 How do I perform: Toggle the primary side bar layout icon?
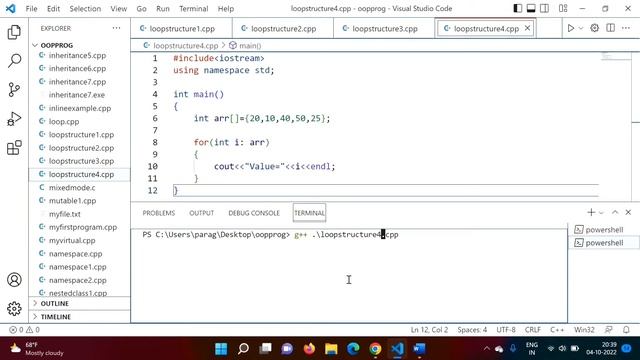[x=518, y=8]
